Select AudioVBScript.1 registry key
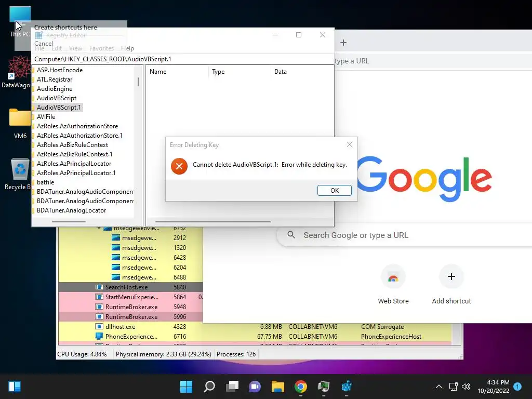Image resolution: width=532 pixels, height=399 pixels. (59, 107)
